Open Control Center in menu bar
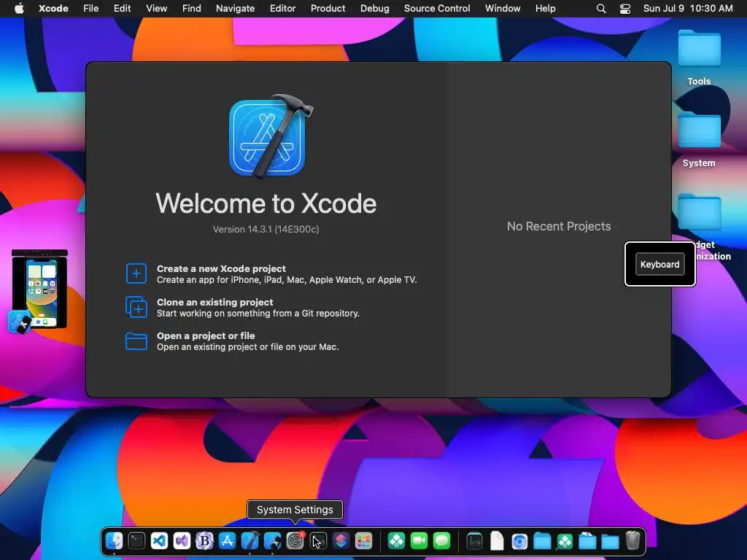The image size is (747, 560). 625,9
